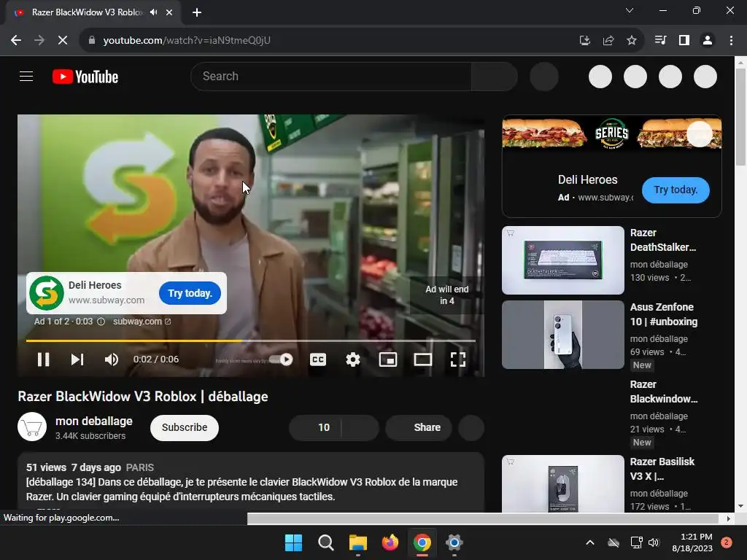This screenshot has width=747, height=560.
Task: Open mon deballage channel name link
Action: 94,421
